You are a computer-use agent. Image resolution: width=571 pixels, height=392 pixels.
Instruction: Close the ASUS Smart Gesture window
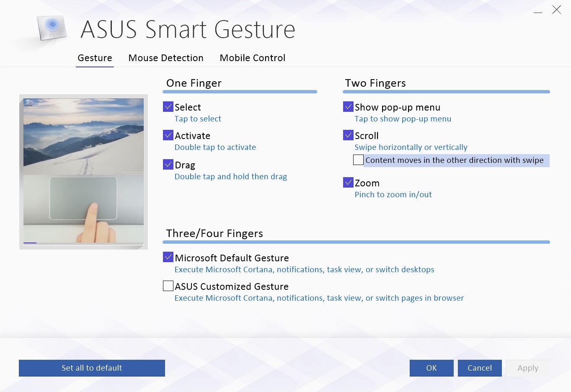point(557,10)
